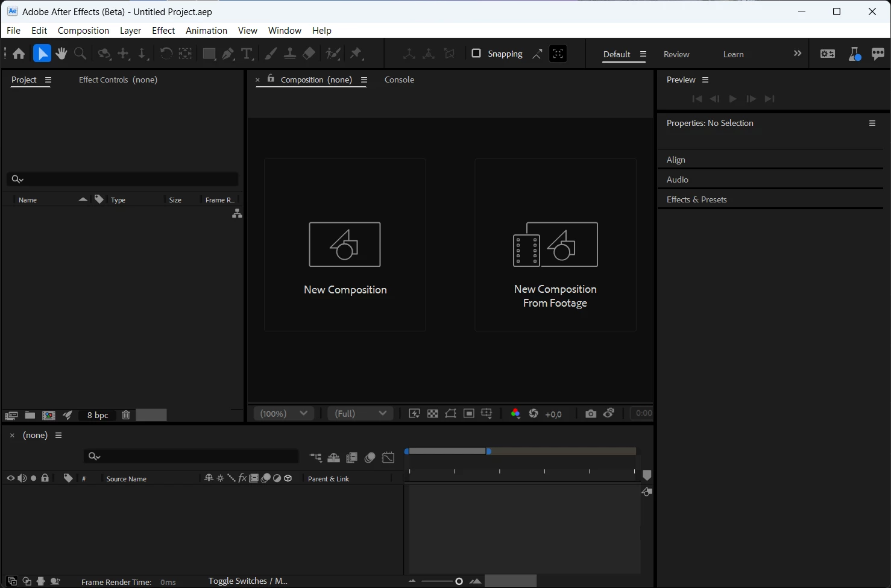The width and height of the screenshot is (891, 588).
Task: Open the Composition menu
Action: click(x=83, y=30)
